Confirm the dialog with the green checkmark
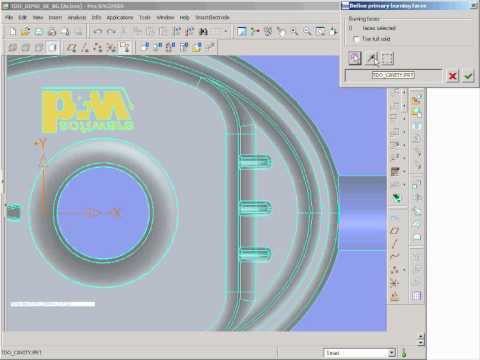The width and height of the screenshot is (480, 360). [x=468, y=76]
